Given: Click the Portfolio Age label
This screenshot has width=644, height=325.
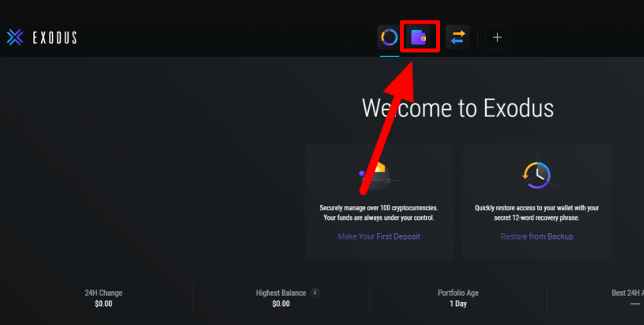Looking at the screenshot, I should (458, 293).
